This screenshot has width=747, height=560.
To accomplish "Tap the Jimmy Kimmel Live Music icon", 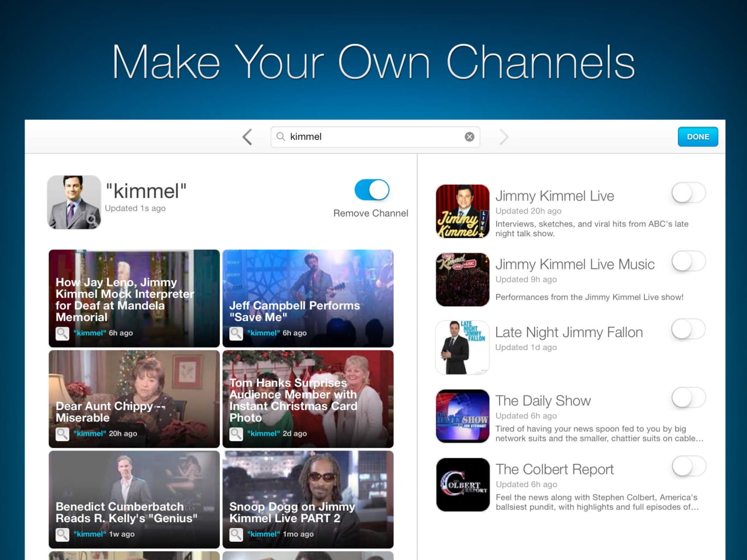I will pyautogui.click(x=463, y=279).
